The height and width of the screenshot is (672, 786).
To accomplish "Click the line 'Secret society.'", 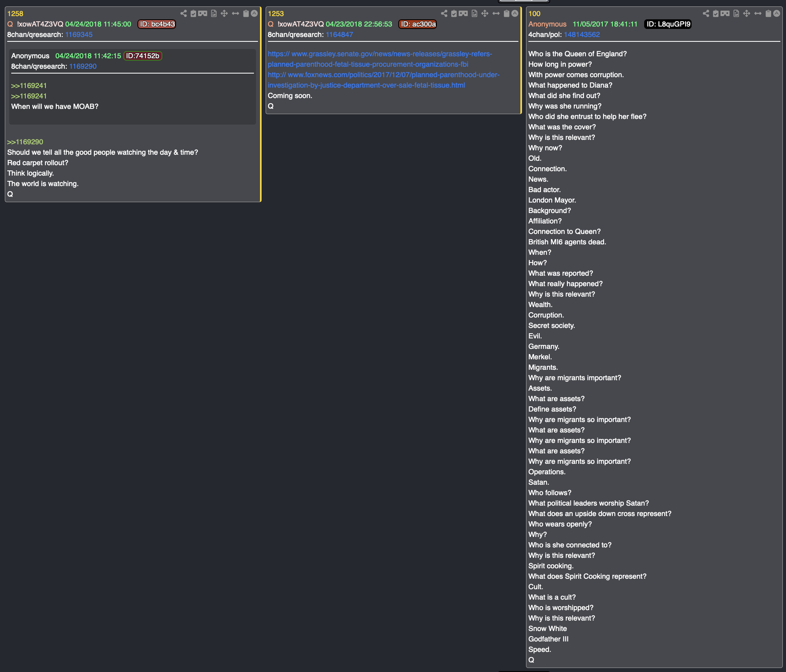I will (551, 326).
